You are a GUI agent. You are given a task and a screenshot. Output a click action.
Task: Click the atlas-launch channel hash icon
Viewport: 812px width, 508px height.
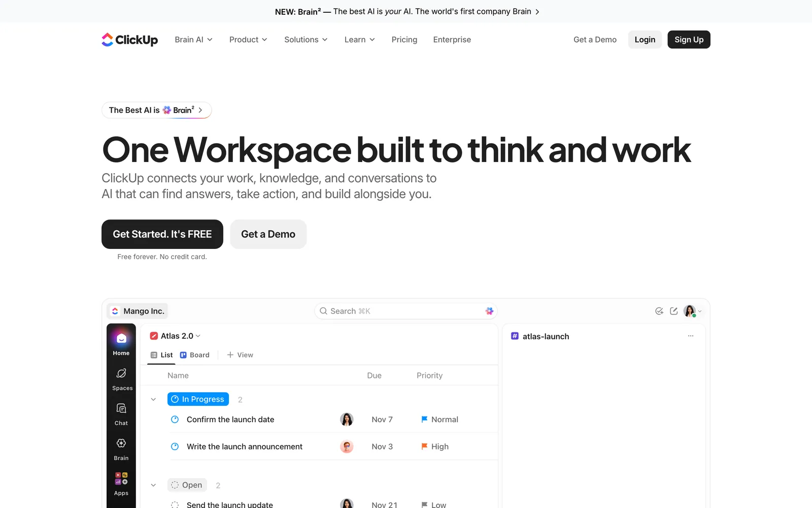click(x=515, y=336)
